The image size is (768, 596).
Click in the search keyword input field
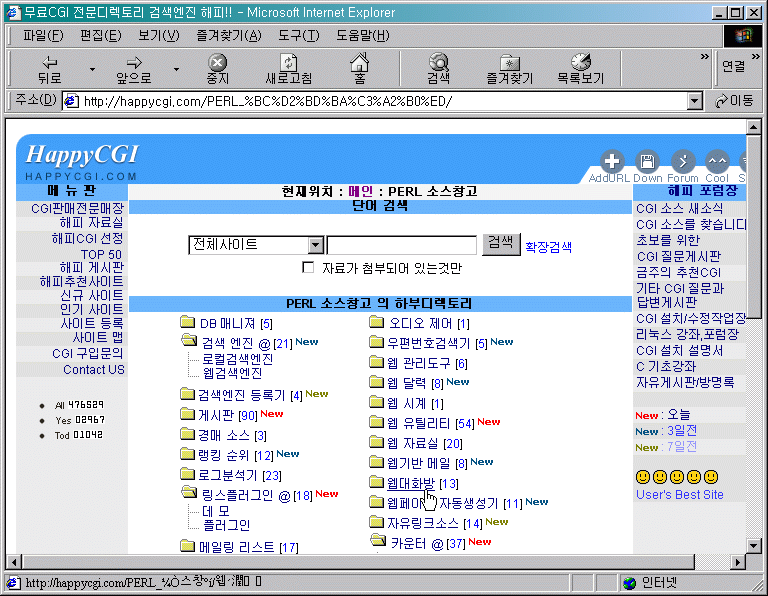[x=402, y=245]
